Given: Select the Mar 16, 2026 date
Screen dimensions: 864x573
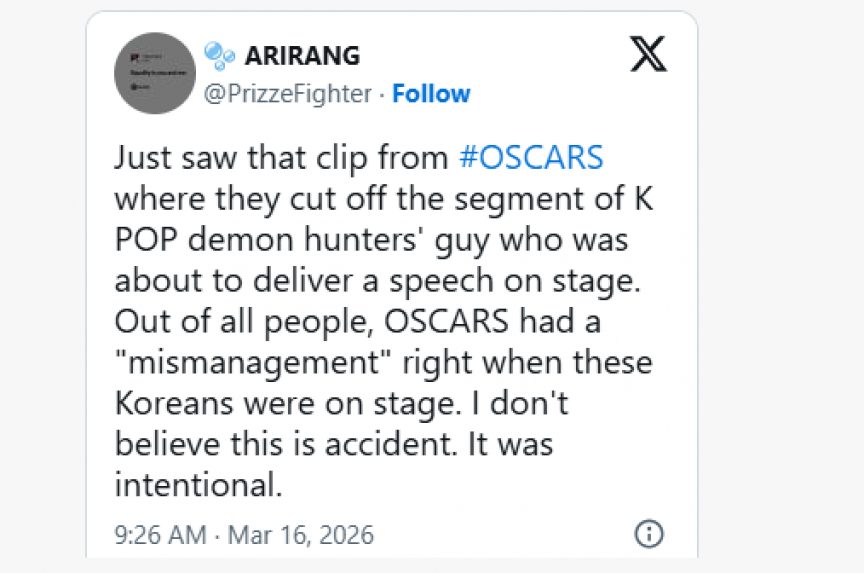Looking at the screenshot, I should pyautogui.click(x=300, y=535).
